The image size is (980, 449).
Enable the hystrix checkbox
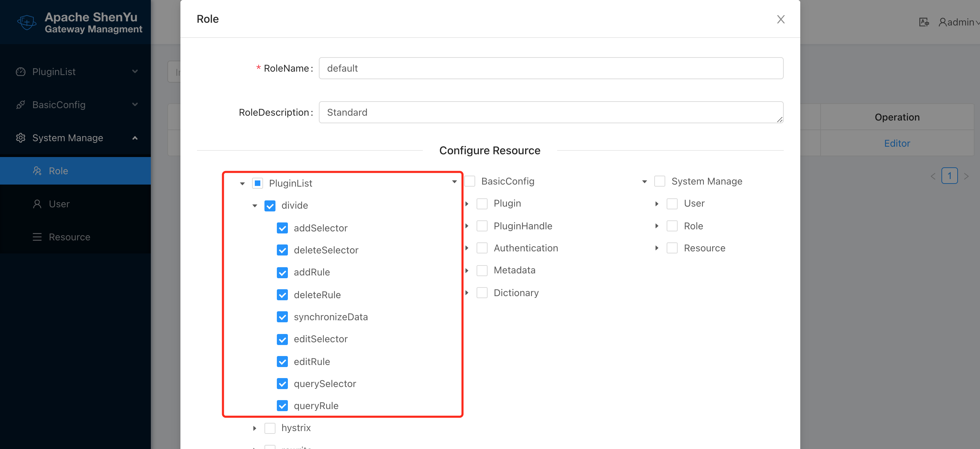[270, 428]
